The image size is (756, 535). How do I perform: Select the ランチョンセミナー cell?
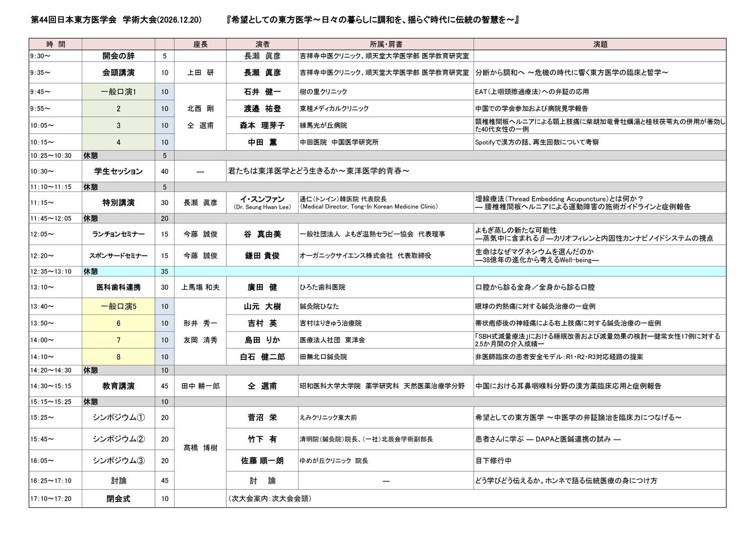pos(119,234)
